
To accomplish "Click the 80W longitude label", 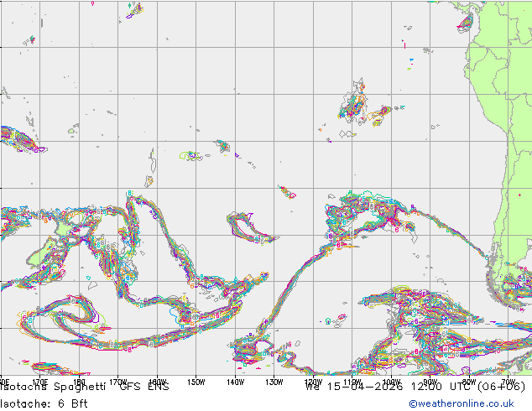I will click(469, 382).
